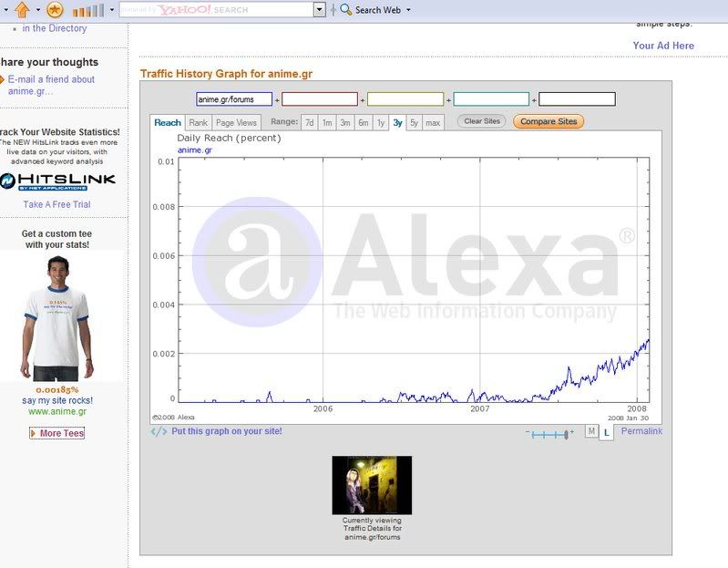728x568 pixels.
Task: Click the HitsLink logo
Action: coord(58,181)
